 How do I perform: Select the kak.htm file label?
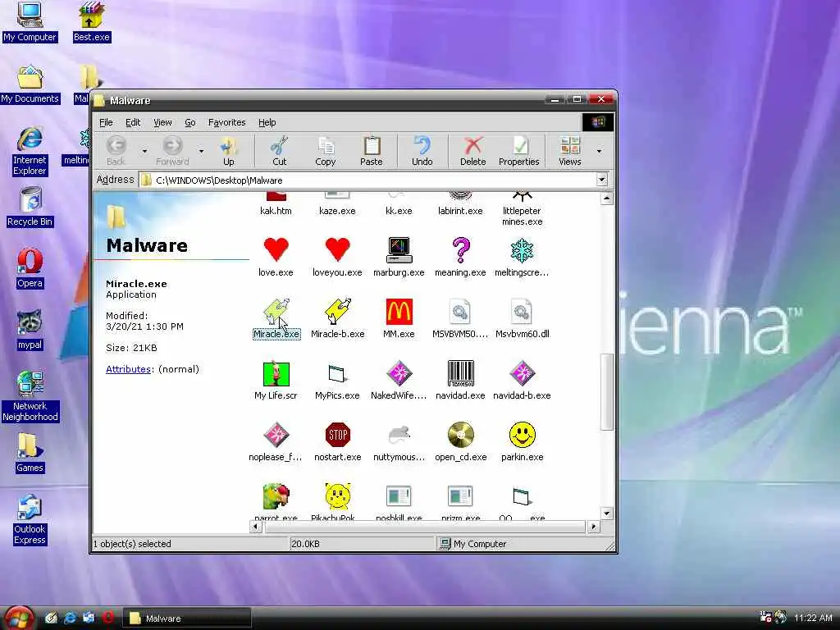coord(276,211)
